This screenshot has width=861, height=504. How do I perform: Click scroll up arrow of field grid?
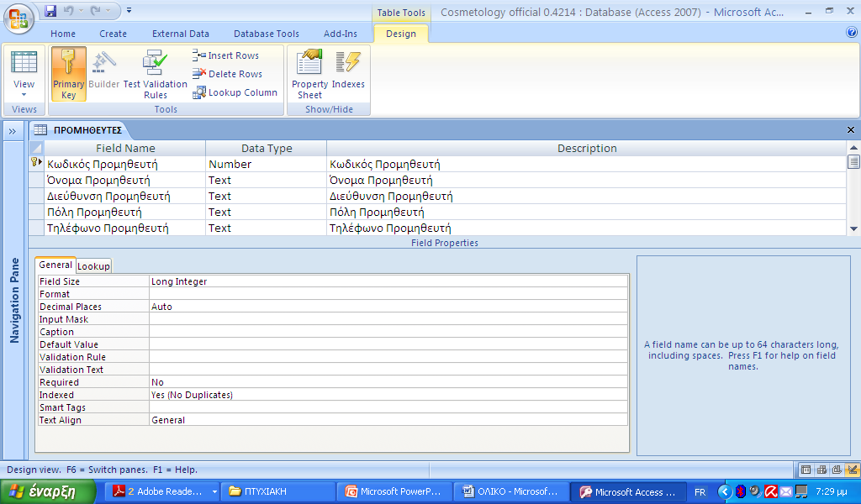click(853, 147)
